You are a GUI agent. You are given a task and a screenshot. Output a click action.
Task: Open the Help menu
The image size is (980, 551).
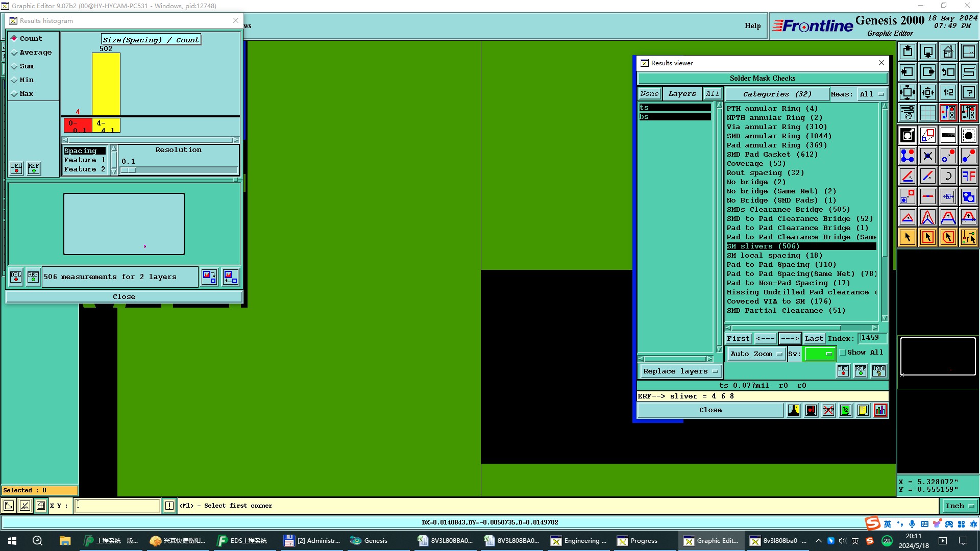pyautogui.click(x=752, y=26)
